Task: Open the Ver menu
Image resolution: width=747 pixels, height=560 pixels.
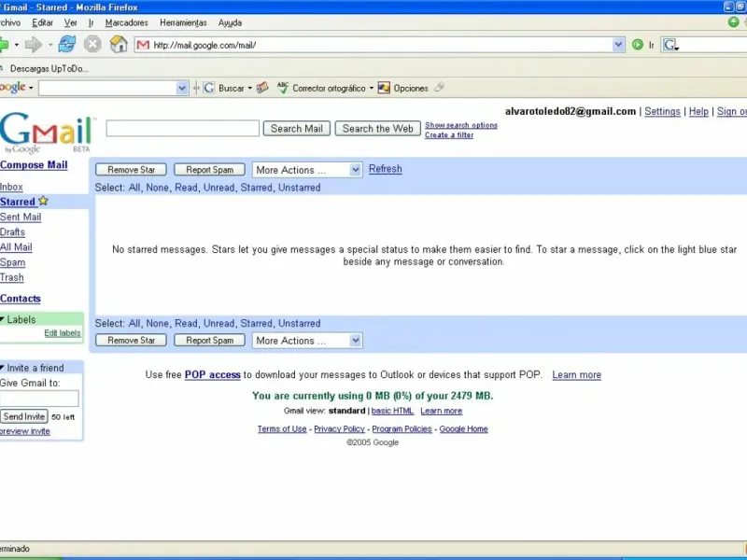Action: coord(71,22)
